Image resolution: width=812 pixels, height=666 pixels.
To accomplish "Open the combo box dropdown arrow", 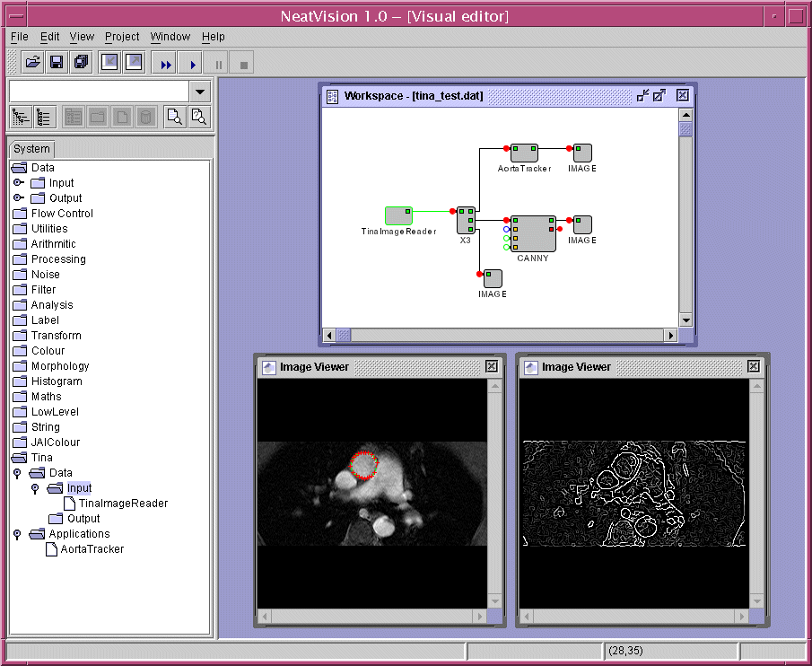I will pos(200,92).
